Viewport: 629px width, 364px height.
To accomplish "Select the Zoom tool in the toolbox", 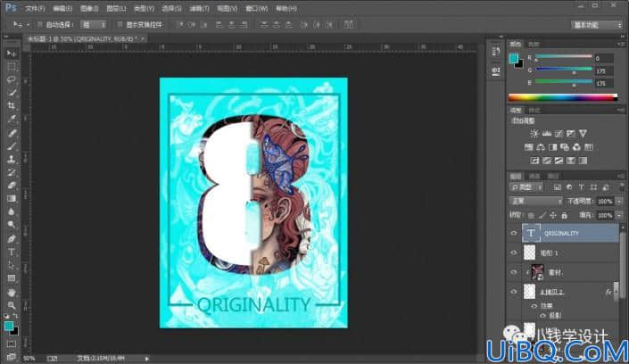I will pyautogui.click(x=12, y=305).
